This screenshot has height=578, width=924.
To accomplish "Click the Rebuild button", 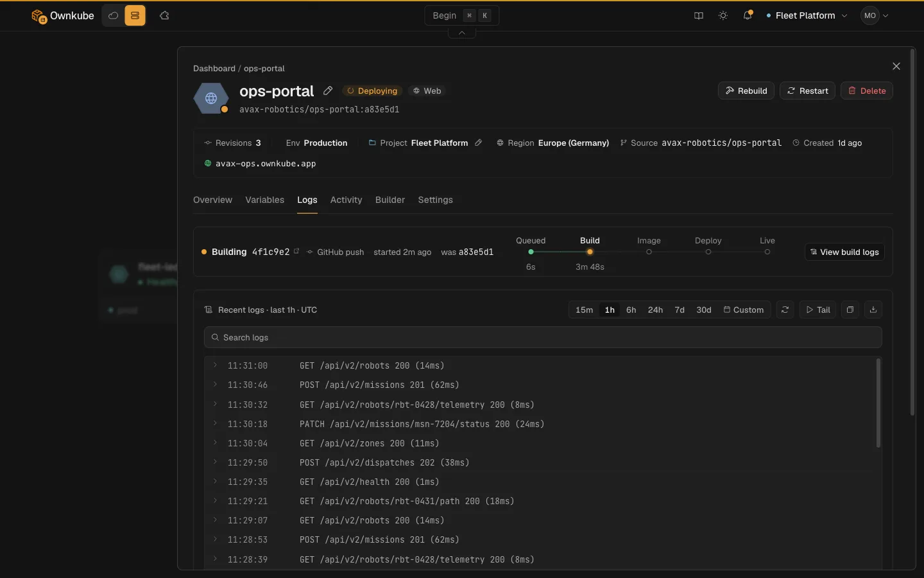I will click(x=746, y=91).
